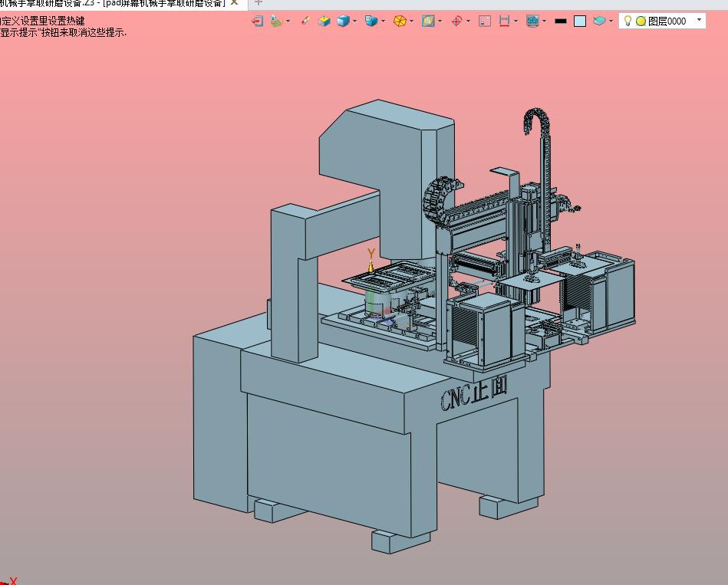Click the CNC正面 text on the machine base
The image size is (728, 585).
(473, 394)
